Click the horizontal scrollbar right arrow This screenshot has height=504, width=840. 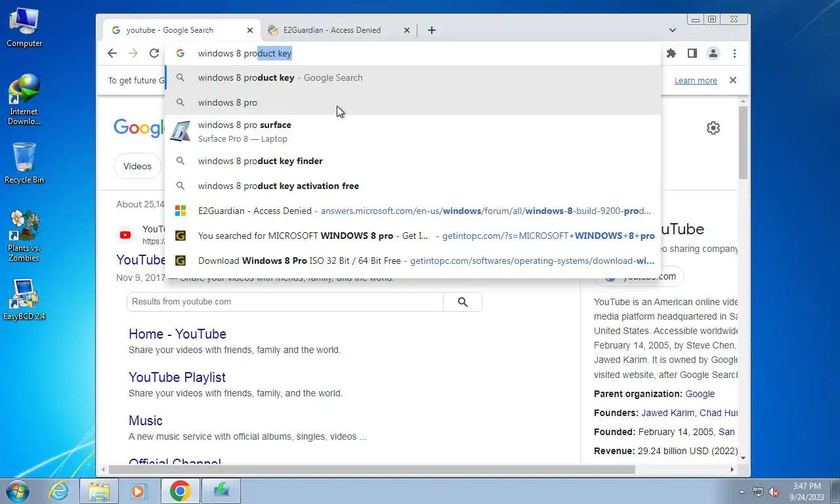pyautogui.click(x=732, y=469)
